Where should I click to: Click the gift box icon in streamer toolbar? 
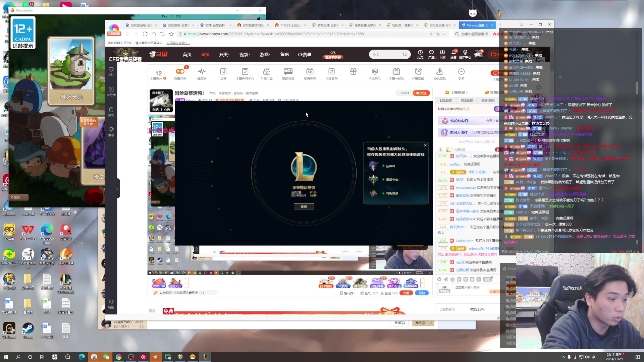(353, 71)
